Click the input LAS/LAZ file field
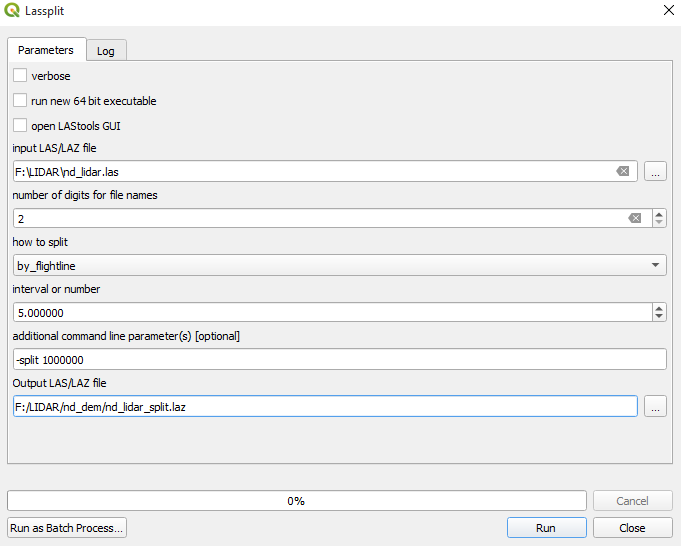 click(x=325, y=171)
